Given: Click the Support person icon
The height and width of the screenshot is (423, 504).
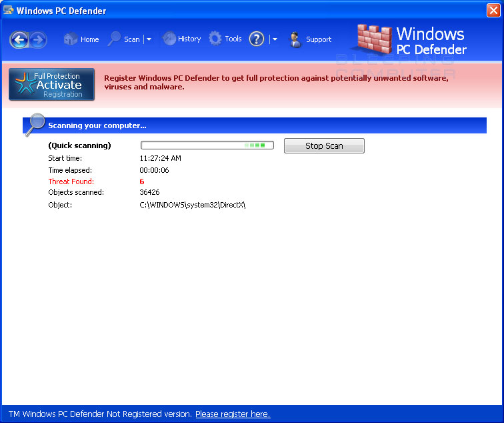Looking at the screenshot, I should pyautogui.click(x=295, y=40).
